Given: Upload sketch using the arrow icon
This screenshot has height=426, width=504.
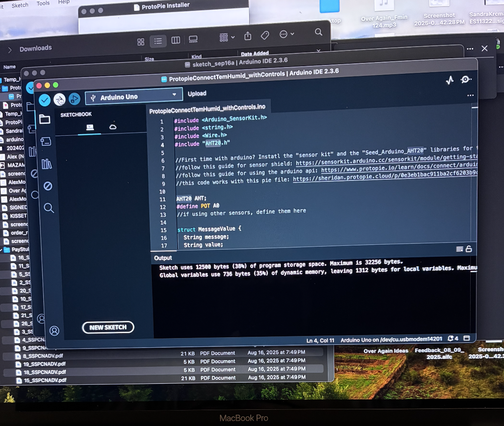Looking at the screenshot, I should 60,100.
